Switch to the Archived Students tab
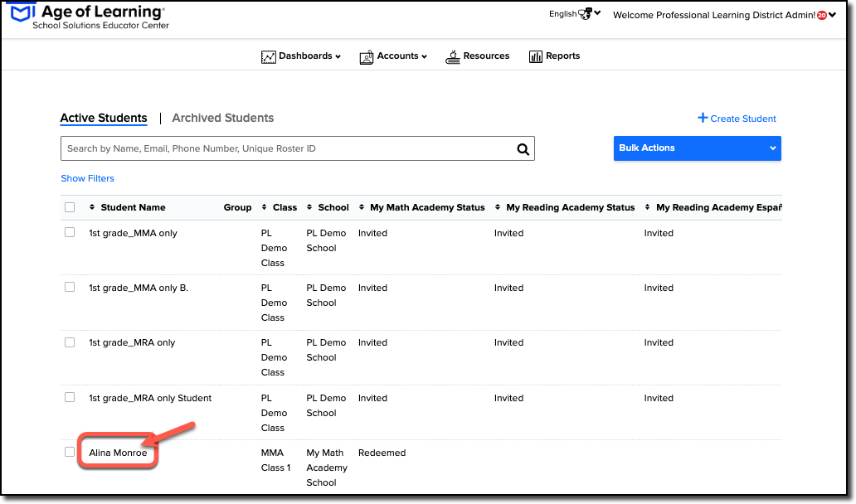This screenshot has width=856, height=504. [x=223, y=119]
